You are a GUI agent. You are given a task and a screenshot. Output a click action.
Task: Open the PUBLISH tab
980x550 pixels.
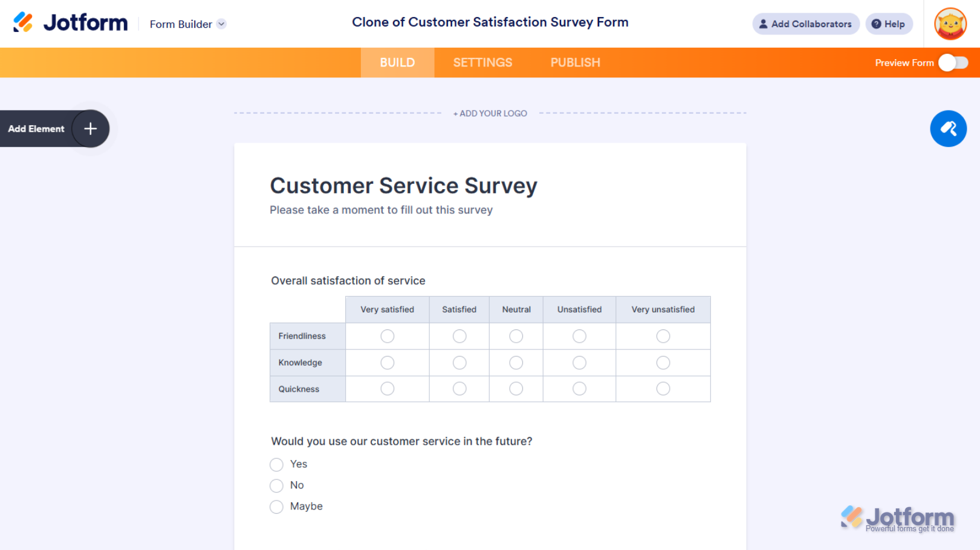575,63
